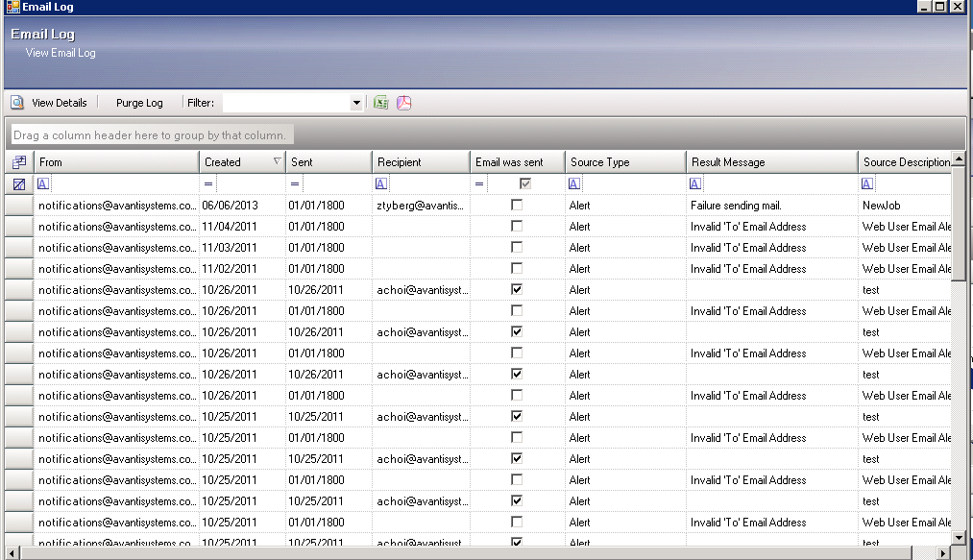Click the View Details magnifier icon
This screenshot has height=560, width=973.
[17, 103]
